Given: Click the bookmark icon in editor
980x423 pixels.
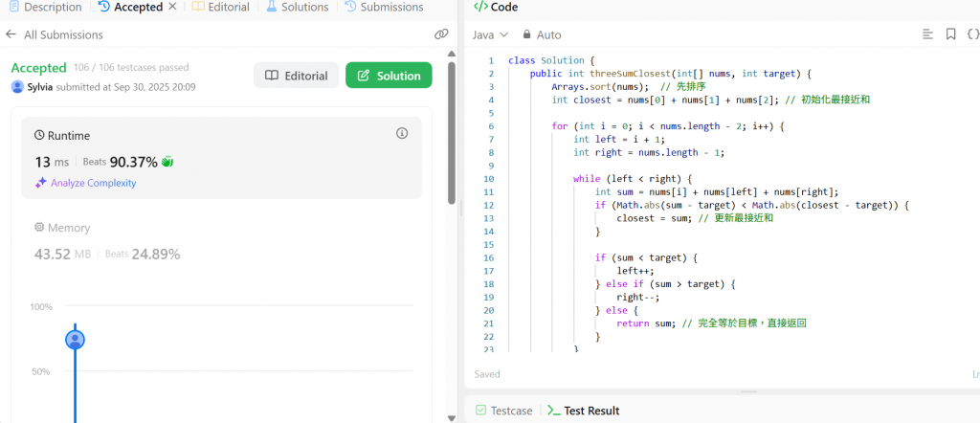Looking at the screenshot, I should pyautogui.click(x=950, y=34).
